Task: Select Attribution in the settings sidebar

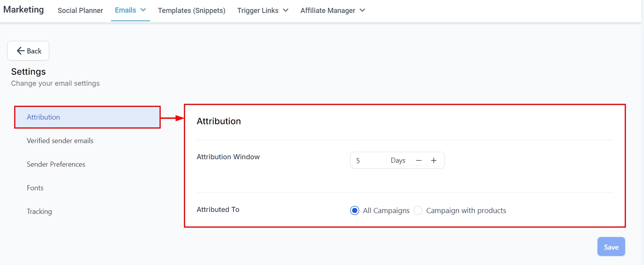Action: tap(43, 117)
